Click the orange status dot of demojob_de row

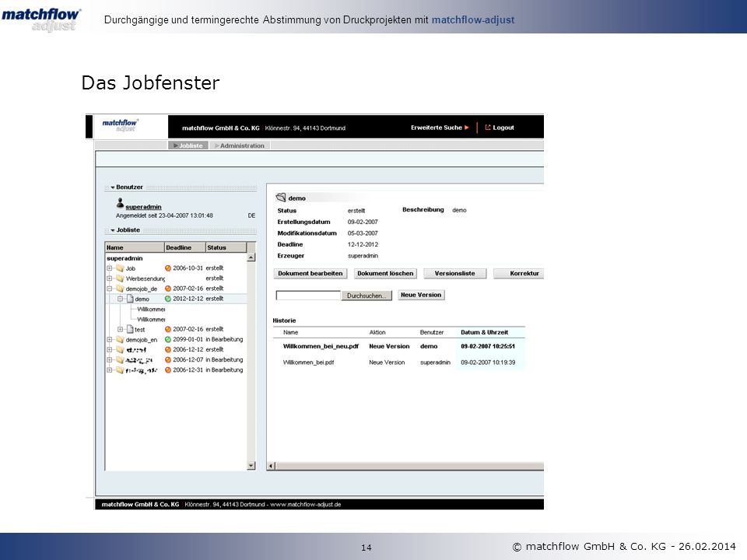(168, 289)
